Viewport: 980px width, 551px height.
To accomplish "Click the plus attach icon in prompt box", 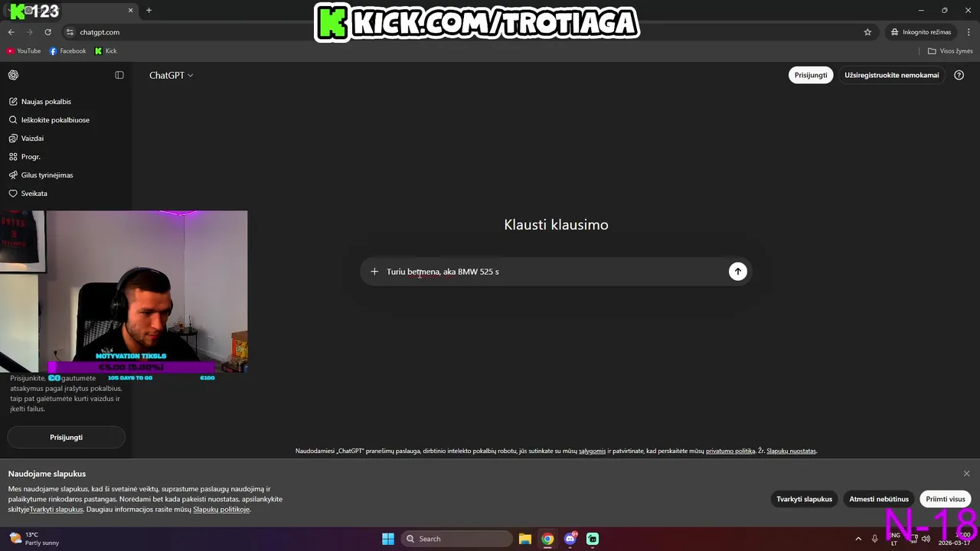I will [x=374, y=272].
